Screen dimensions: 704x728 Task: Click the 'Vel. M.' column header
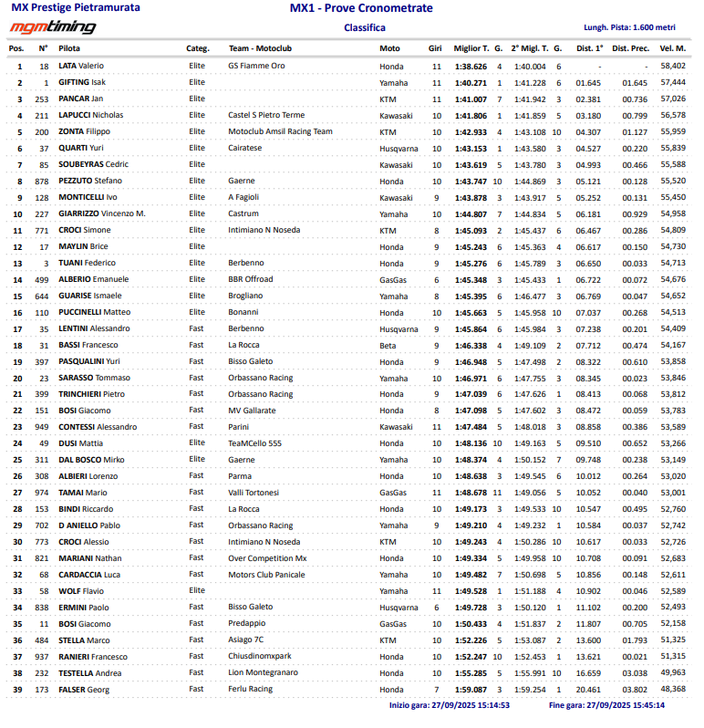click(672, 48)
